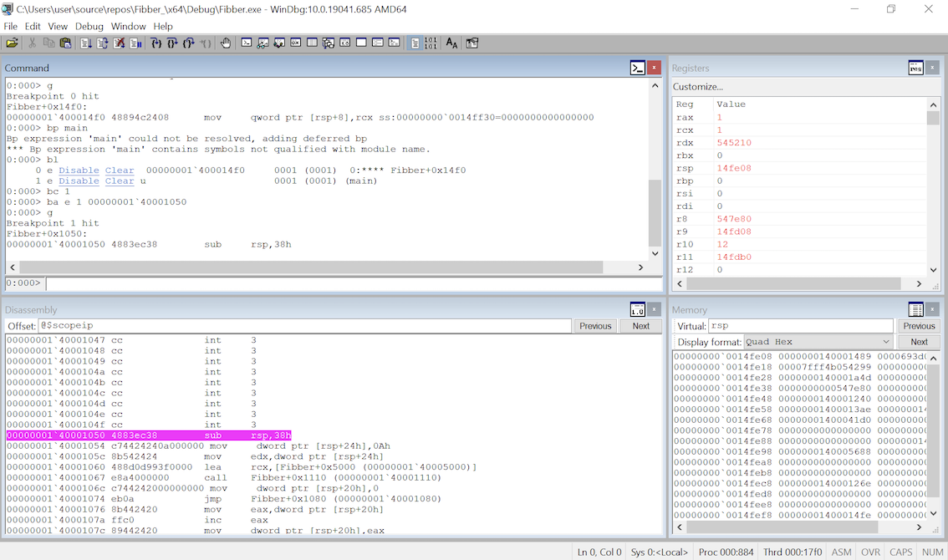Click the Stop debugging toolbar icon
The height and width of the screenshot is (560, 948).
click(x=119, y=43)
